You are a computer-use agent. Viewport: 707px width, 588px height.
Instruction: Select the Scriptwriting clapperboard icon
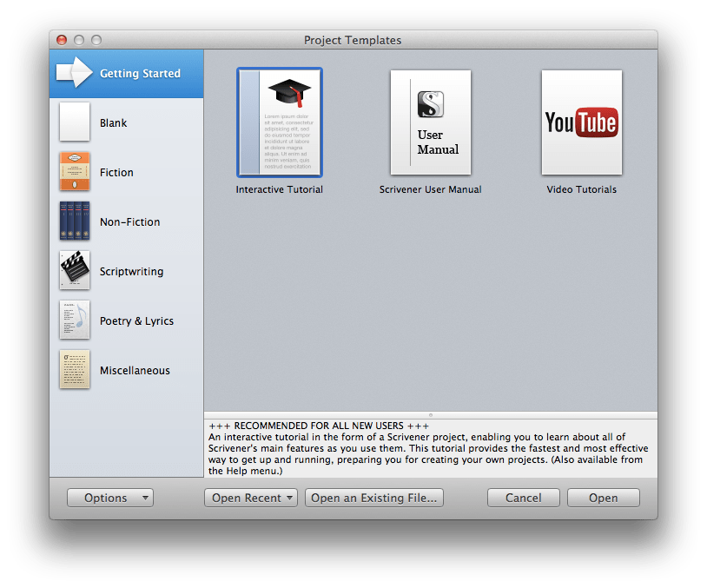click(x=75, y=271)
